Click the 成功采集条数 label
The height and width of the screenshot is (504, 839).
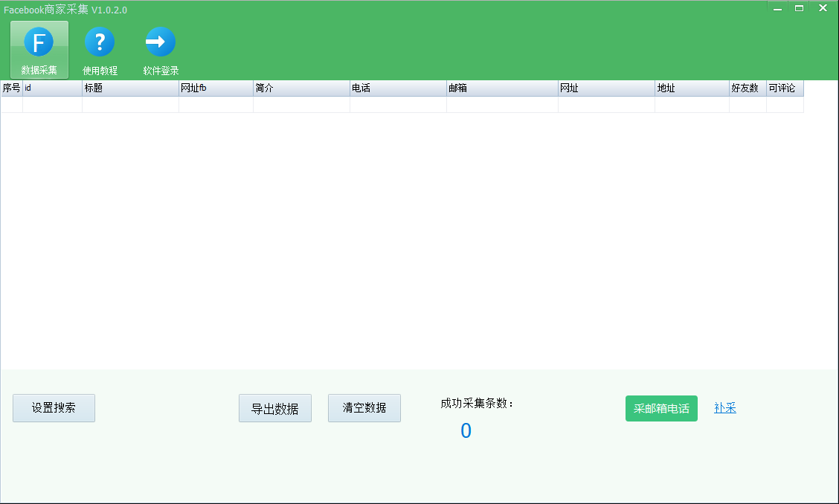(477, 404)
